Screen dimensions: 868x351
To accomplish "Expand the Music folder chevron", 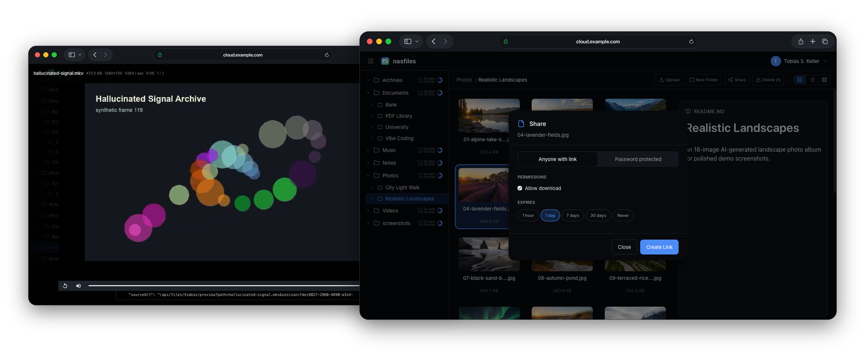I will coord(368,150).
